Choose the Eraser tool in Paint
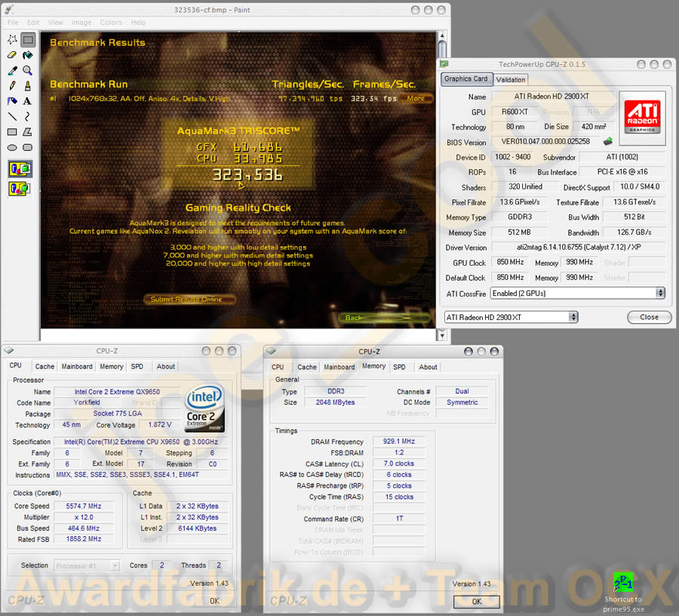Image resolution: width=679 pixels, height=616 pixels. pyautogui.click(x=12, y=55)
